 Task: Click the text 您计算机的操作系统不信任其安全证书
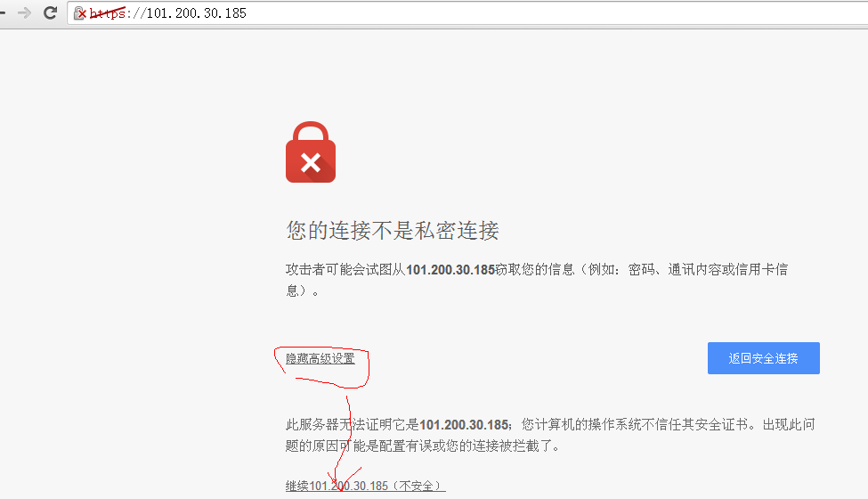point(635,425)
